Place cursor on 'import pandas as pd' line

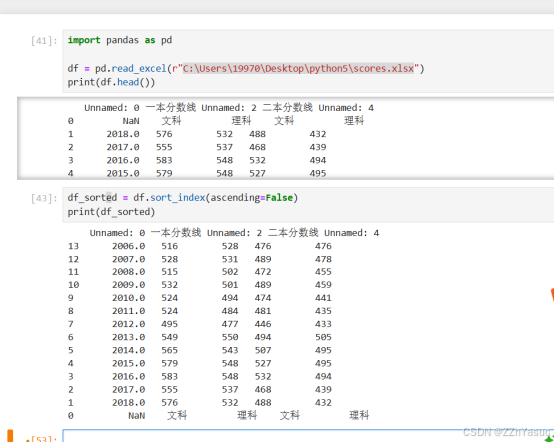pyautogui.click(x=120, y=40)
